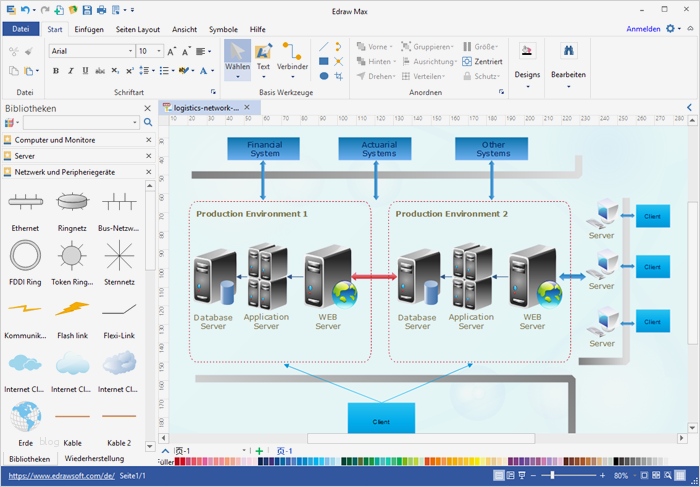Click the Print icon in quick access toolbar
Screen dimensions: 700x487
point(102,9)
